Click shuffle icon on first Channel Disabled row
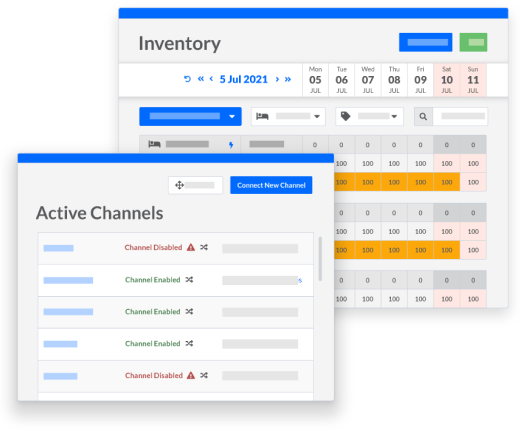The image size is (520, 431). (x=204, y=247)
